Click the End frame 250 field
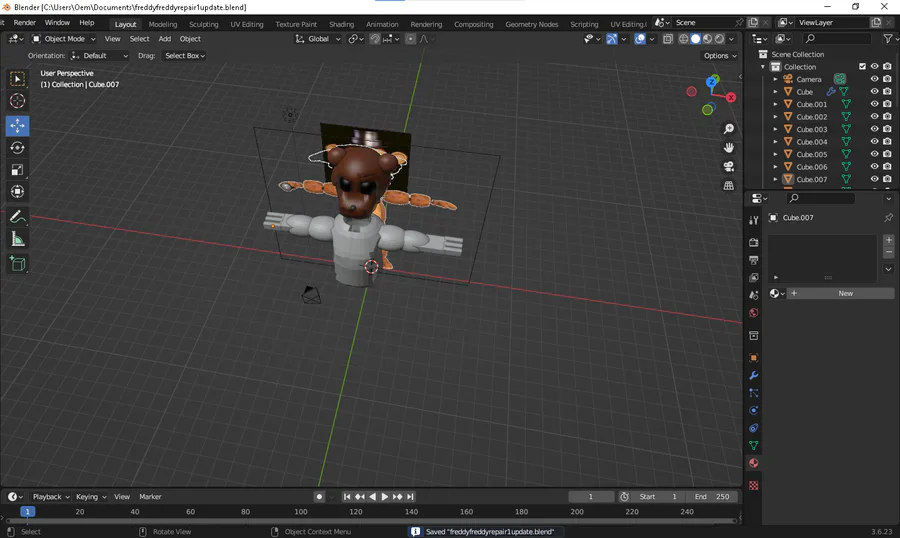Image resolution: width=900 pixels, height=538 pixels. 712,497
